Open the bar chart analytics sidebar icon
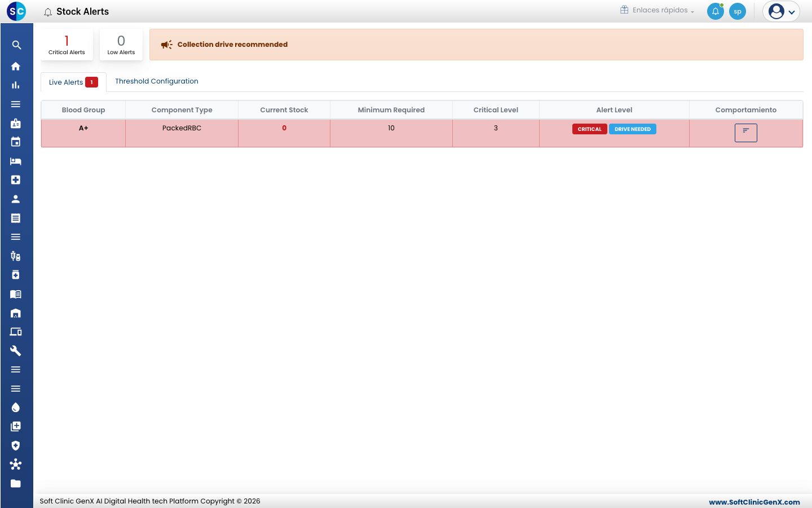Image resolution: width=812 pixels, height=508 pixels. pyautogui.click(x=16, y=85)
